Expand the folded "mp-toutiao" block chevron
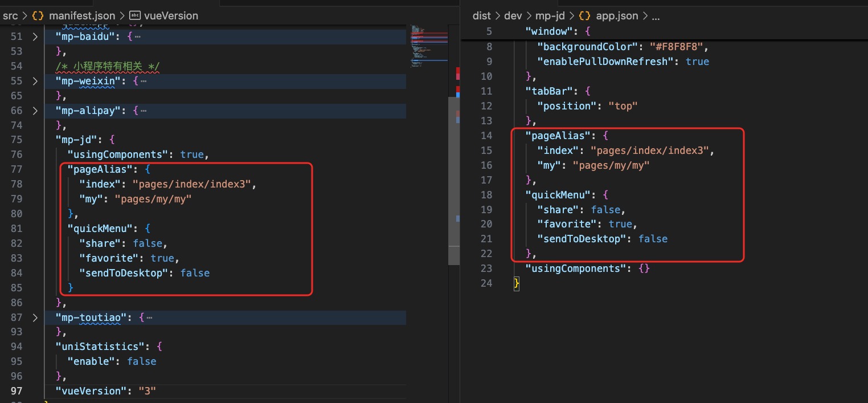This screenshot has width=868, height=403. 35,317
